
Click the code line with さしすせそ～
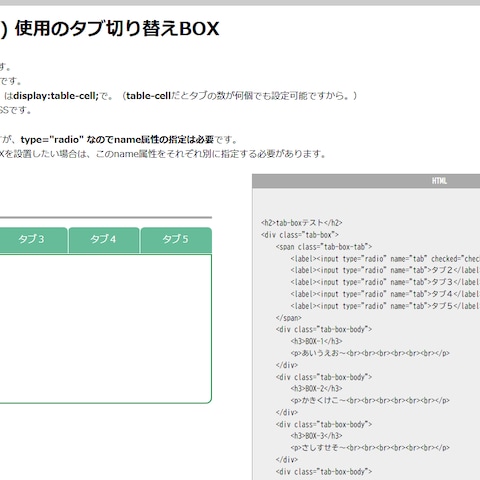point(370,448)
